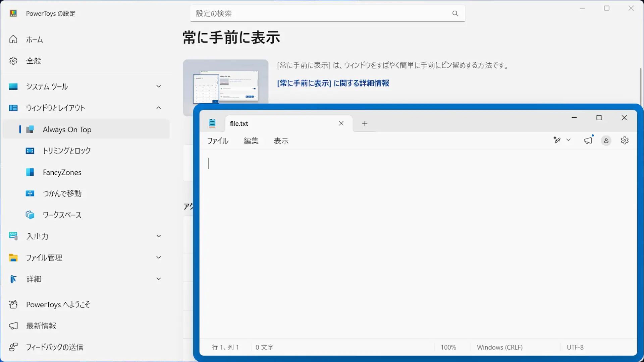The width and height of the screenshot is (644, 362).
Task: Click 行 1、列 1 in status bar
Action: (225, 347)
